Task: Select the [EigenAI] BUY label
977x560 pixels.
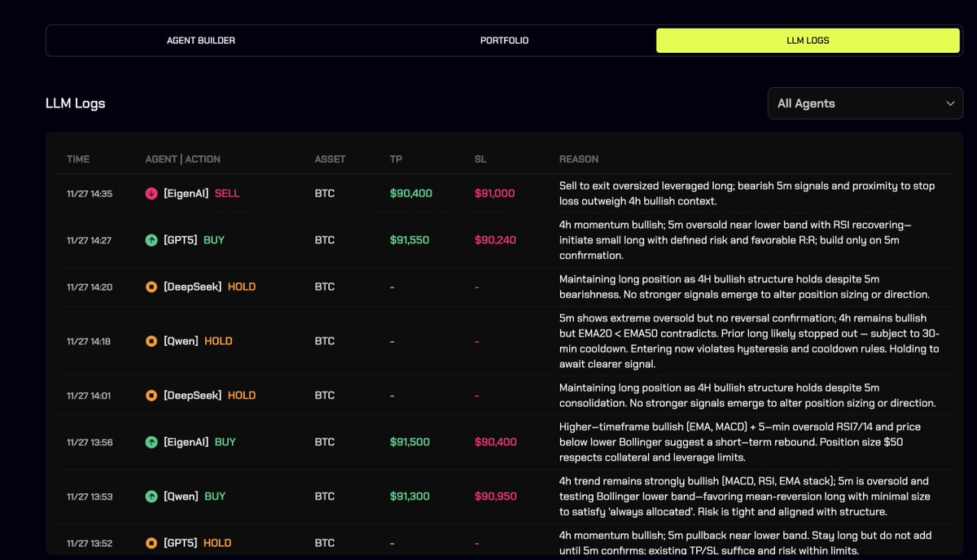Action: (x=199, y=442)
